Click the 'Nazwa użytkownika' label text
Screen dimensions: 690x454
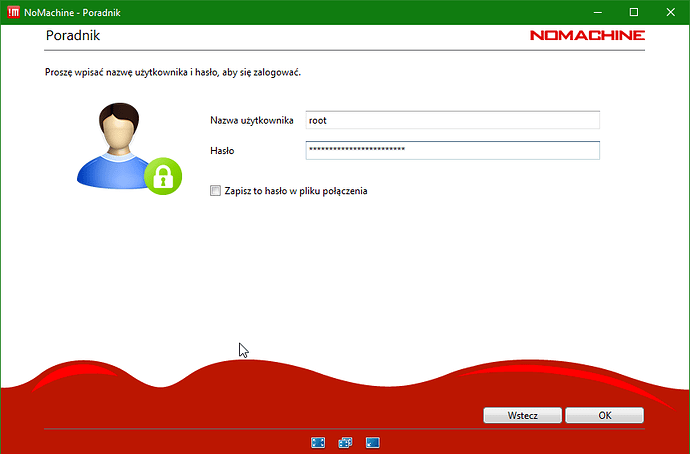tap(251, 120)
